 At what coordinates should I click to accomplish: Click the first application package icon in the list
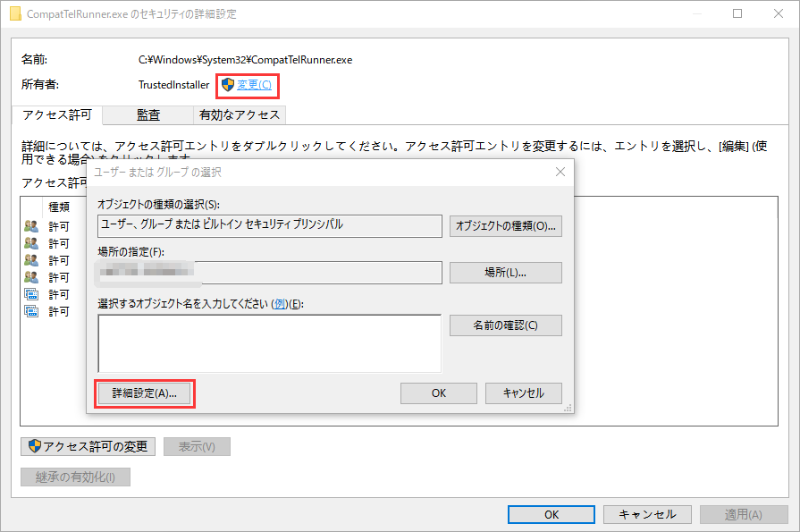coord(29,294)
